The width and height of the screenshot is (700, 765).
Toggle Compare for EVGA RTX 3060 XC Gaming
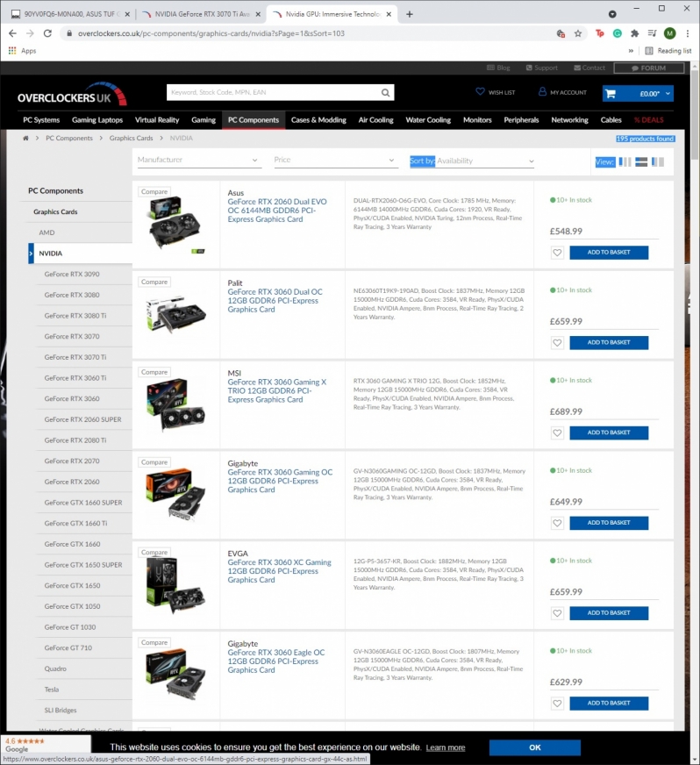coord(154,553)
